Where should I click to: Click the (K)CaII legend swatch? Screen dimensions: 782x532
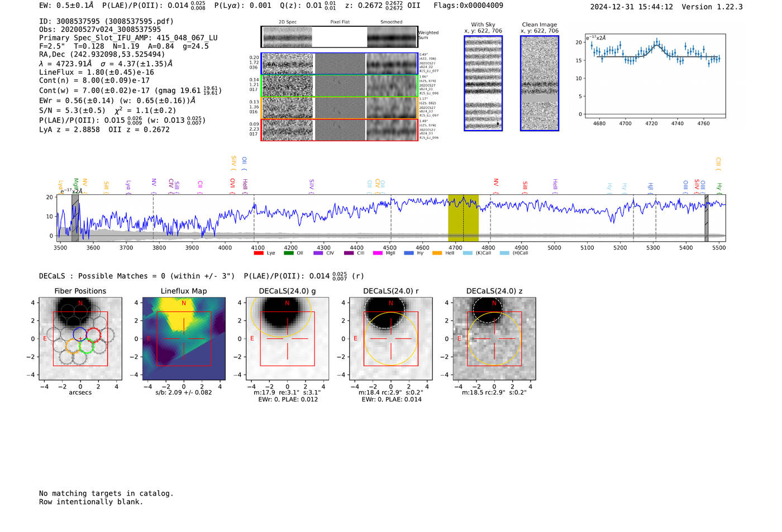pos(468,253)
